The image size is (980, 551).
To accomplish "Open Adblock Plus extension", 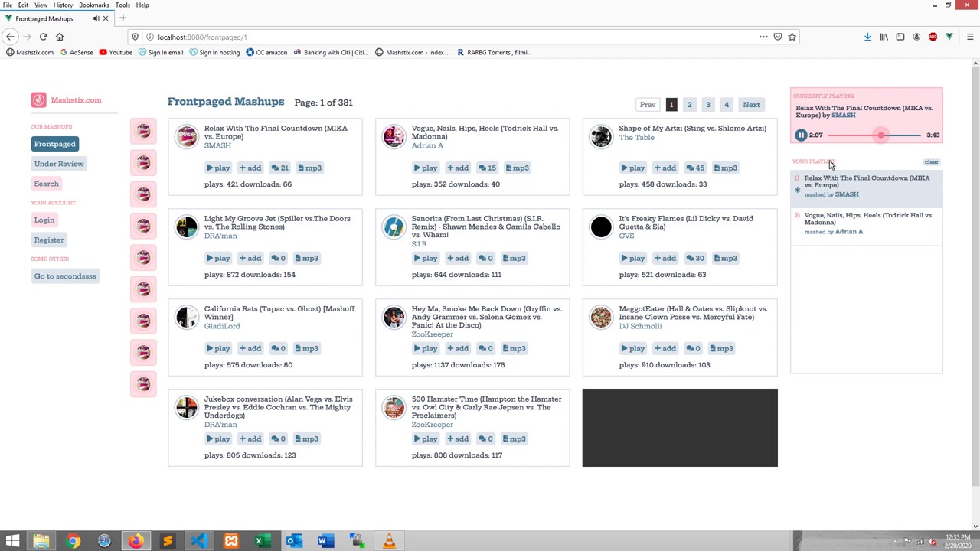I will point(933,37).
